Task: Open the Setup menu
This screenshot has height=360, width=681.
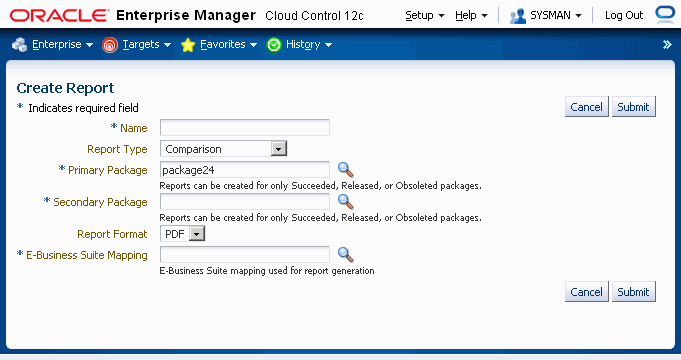Action: coord(424,16)
